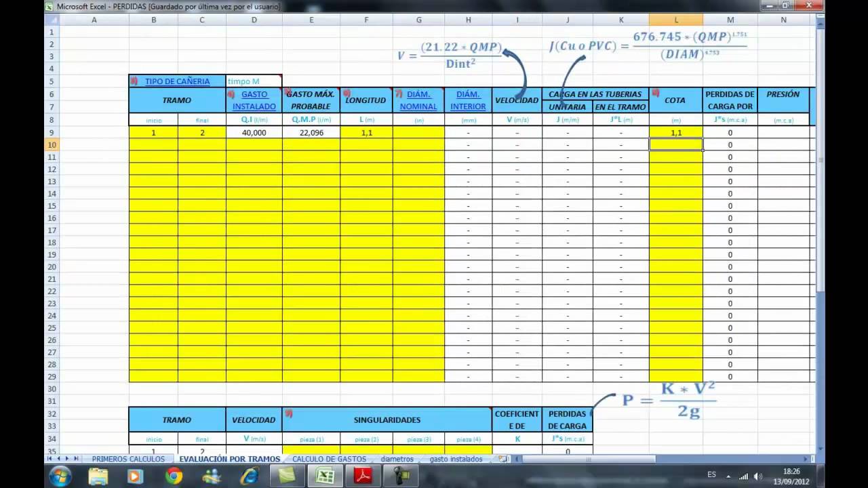Select cell with value 40,000
The height and width of the screenshot is (488, 868).
(x=254, y=133)
